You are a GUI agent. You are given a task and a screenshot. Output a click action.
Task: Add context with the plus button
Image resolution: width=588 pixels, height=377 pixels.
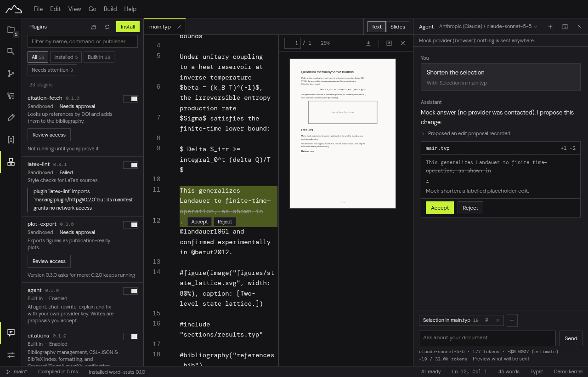[x=512, y=320]
